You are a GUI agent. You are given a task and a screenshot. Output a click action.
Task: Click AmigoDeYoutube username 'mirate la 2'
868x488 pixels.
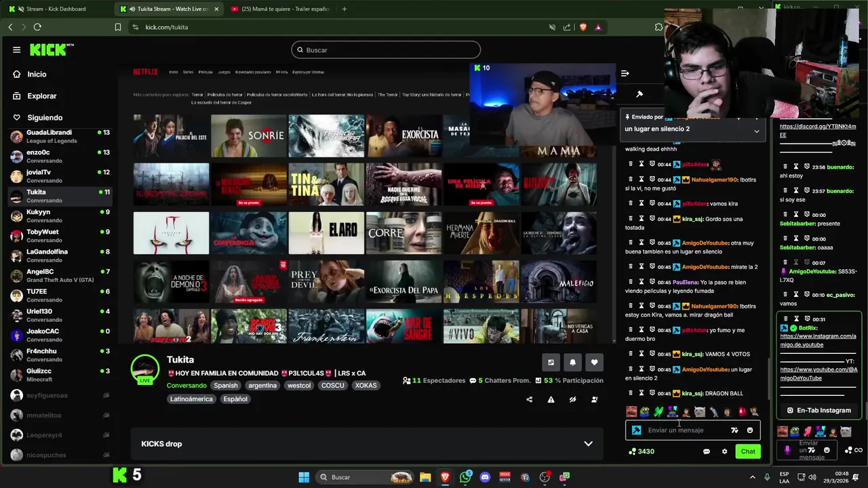click(x=705, y=267)
